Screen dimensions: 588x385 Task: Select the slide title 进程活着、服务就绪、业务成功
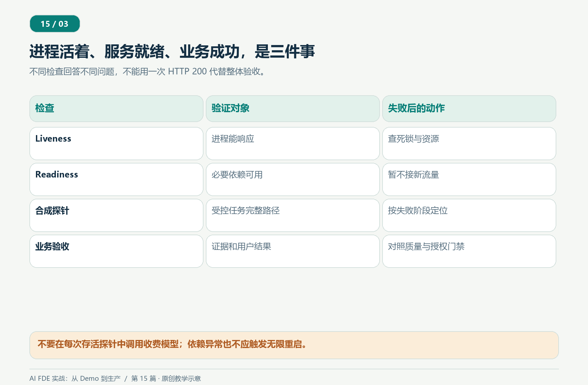pos(172,52)
